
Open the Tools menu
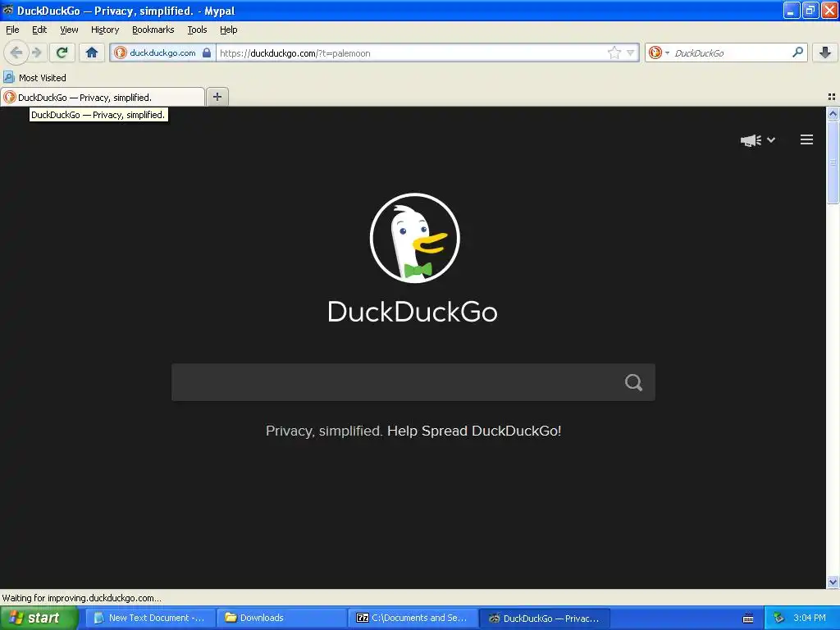[197, 30]
